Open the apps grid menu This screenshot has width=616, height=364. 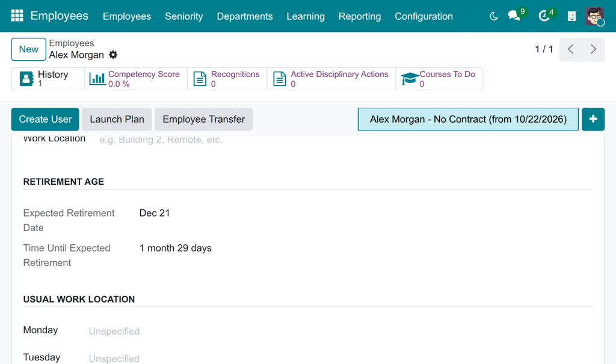click(x=17, y=16)
